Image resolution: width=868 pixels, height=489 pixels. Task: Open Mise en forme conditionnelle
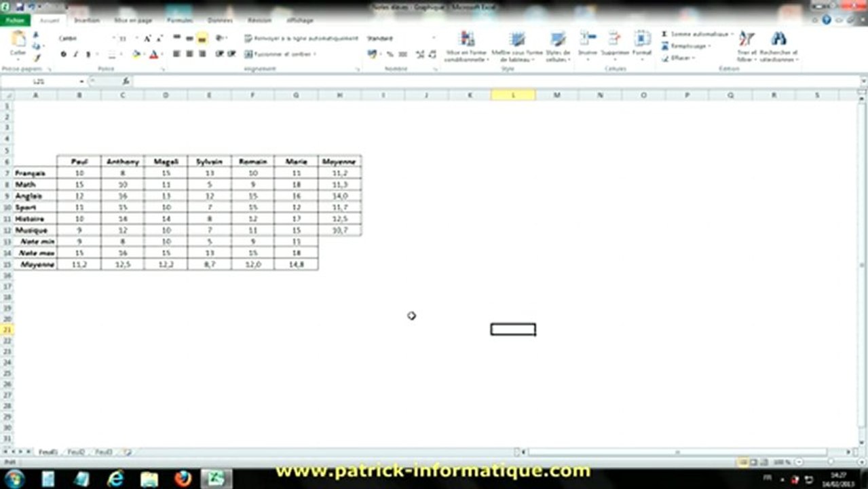[x=467, y=46]
